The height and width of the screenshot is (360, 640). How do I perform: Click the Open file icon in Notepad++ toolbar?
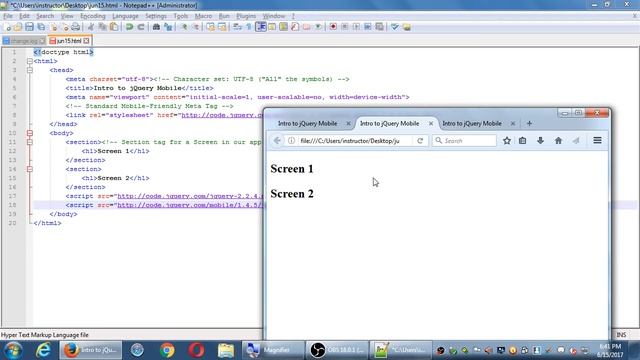tap(18, 27)
